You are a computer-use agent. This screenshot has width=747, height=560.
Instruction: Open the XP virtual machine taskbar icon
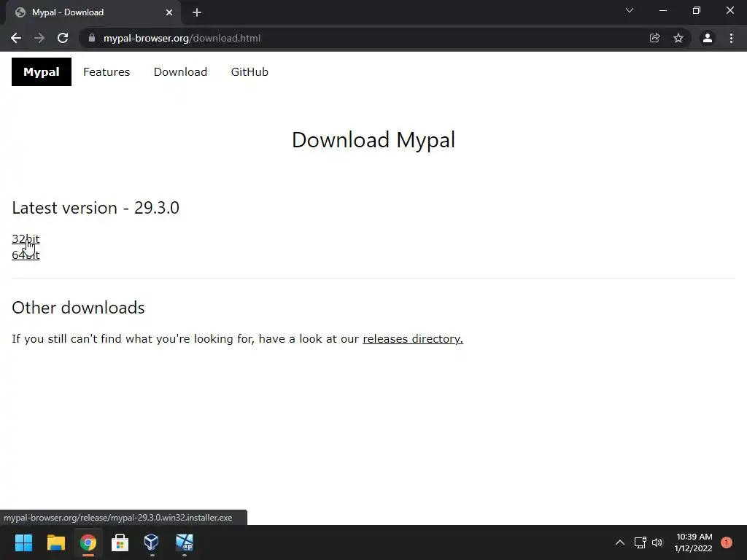tap(185, 542)
